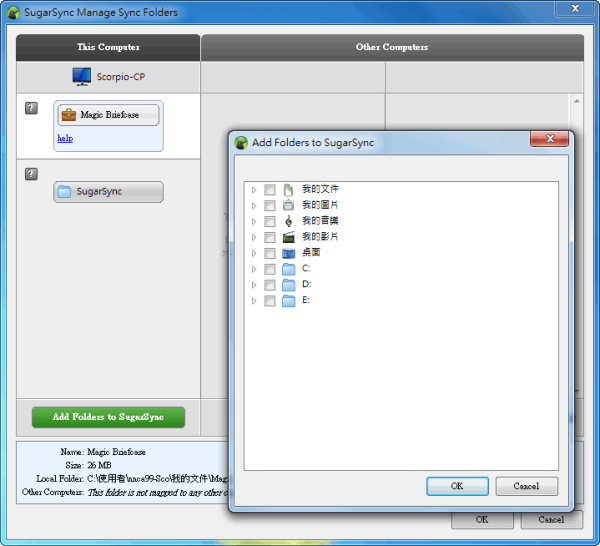Viewport: 600px width, 546px height.
Task: Click the My Music (我的音樂) treble clef icon
Action: [x=289, y=221]
